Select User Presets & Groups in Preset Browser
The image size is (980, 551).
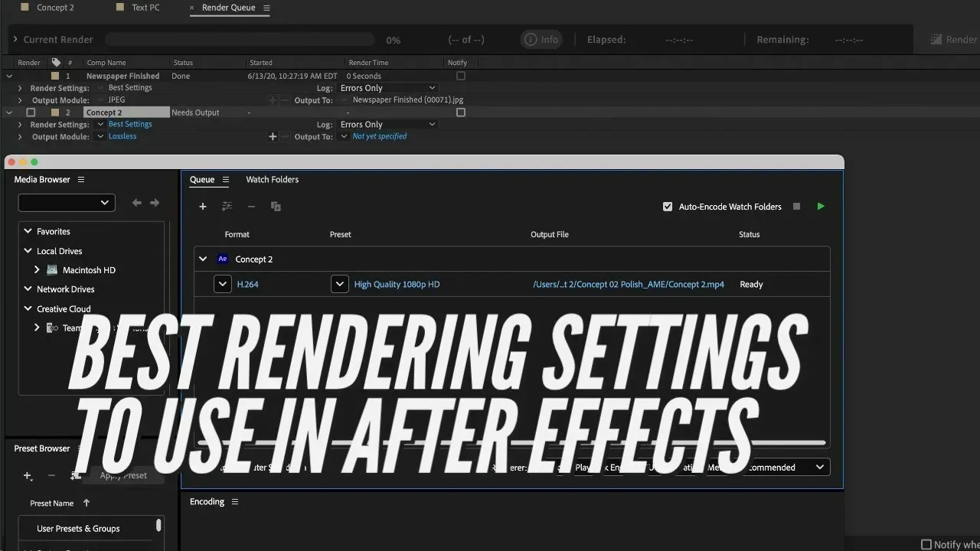tap(77, 528)
